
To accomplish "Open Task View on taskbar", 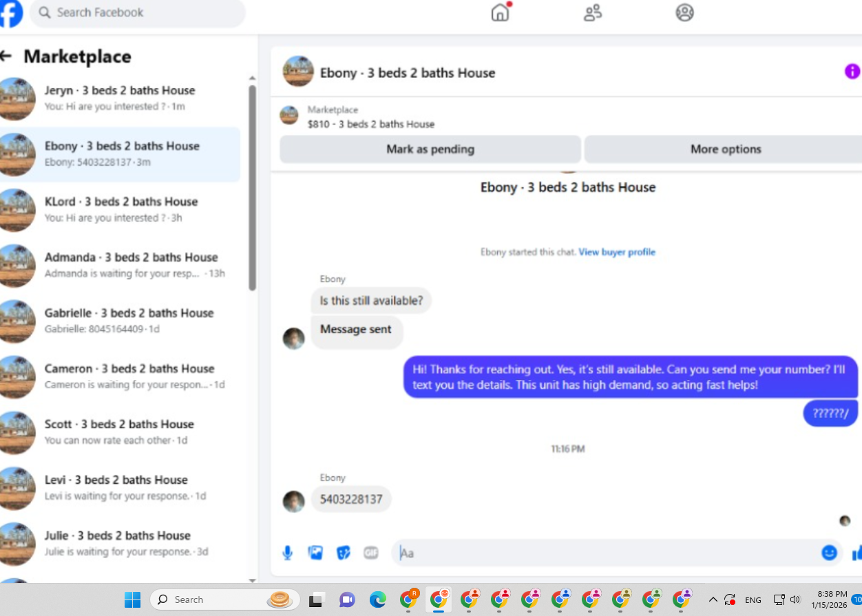I will point(317,599).
